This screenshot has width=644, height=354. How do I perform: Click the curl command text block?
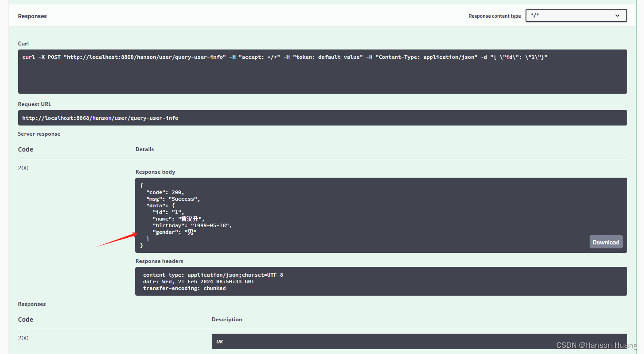(322, 72)
